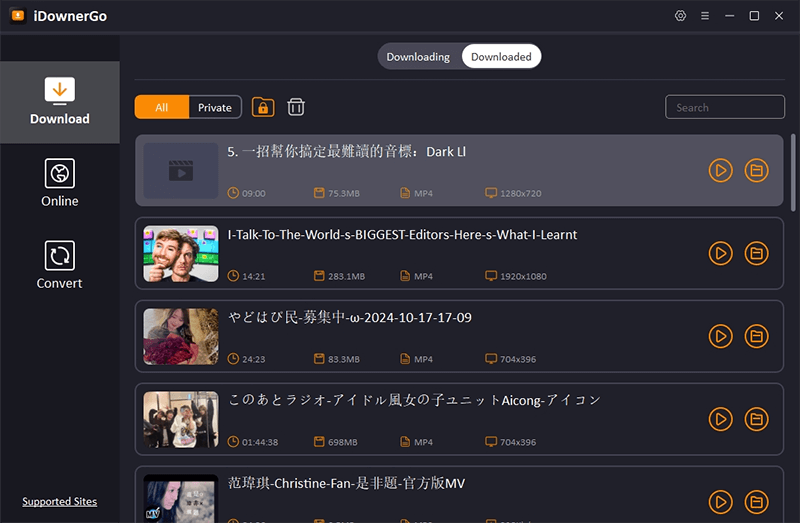Click the private lock folder icon

pyautogui.click(x=263, y=107)
